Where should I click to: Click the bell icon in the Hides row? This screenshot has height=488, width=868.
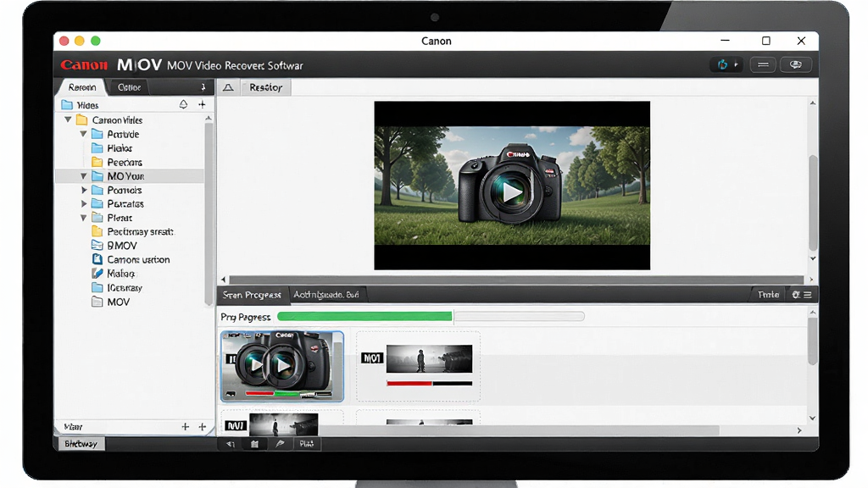(183, 104)
